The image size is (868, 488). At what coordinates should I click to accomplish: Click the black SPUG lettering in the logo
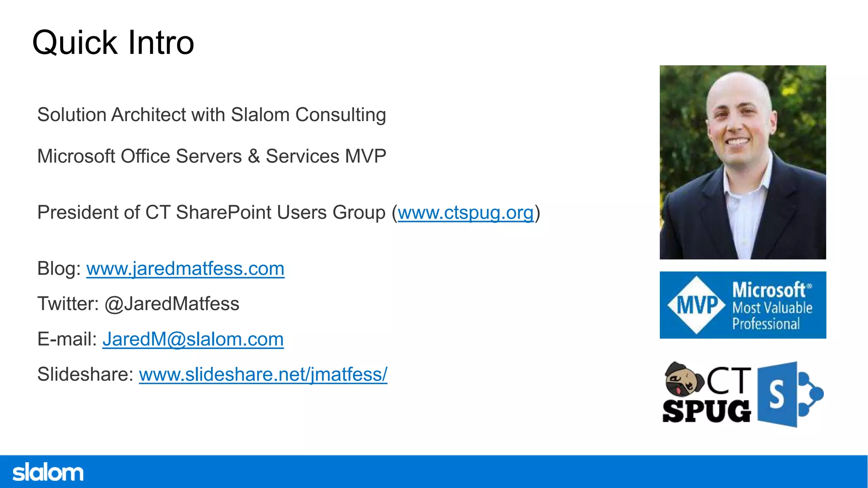(707, 411)
